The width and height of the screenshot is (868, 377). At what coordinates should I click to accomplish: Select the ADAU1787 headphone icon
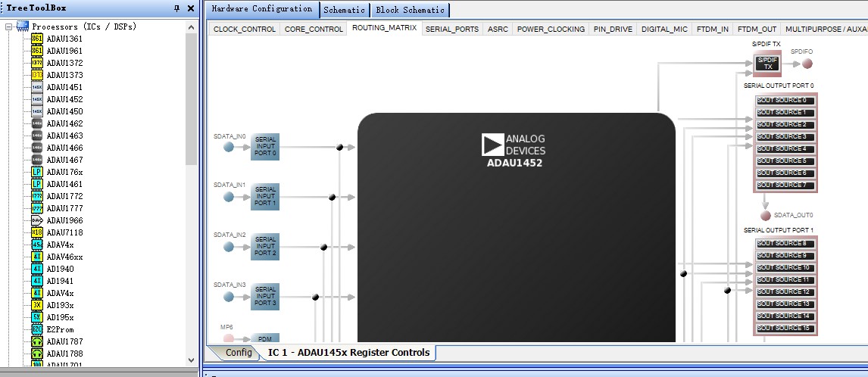coord(37,341)
